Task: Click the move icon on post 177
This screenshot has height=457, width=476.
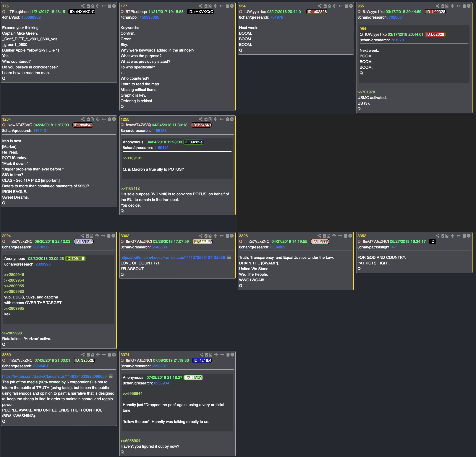Action: point(215,6)
